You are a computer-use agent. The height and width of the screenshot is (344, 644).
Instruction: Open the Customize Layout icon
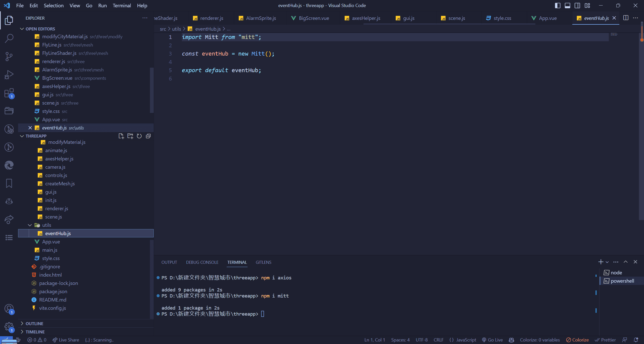point(587,6)
